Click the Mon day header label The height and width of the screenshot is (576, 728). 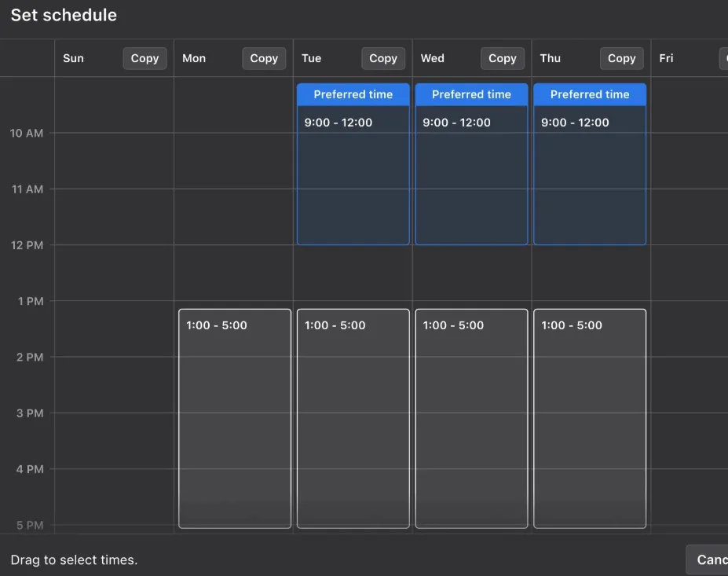point(194,58)
